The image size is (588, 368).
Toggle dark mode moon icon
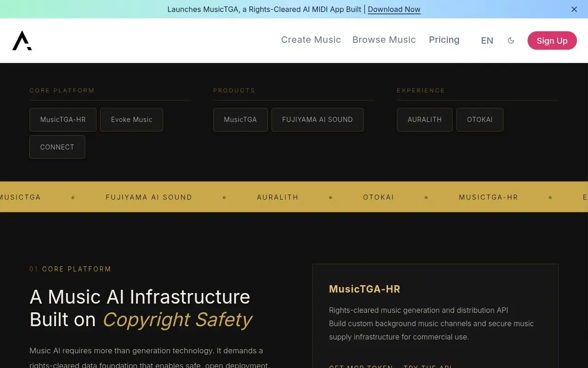(511, 40)
